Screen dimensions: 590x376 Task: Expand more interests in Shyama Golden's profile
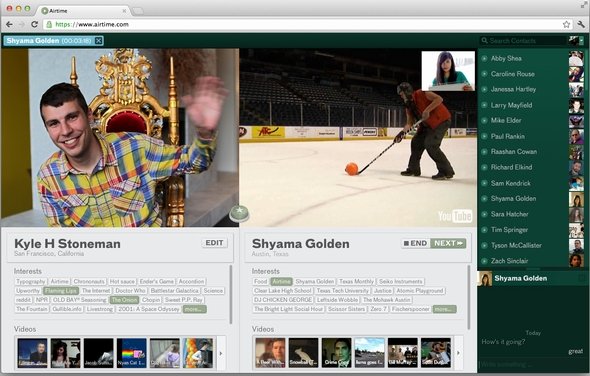click(x=444, y=309)
